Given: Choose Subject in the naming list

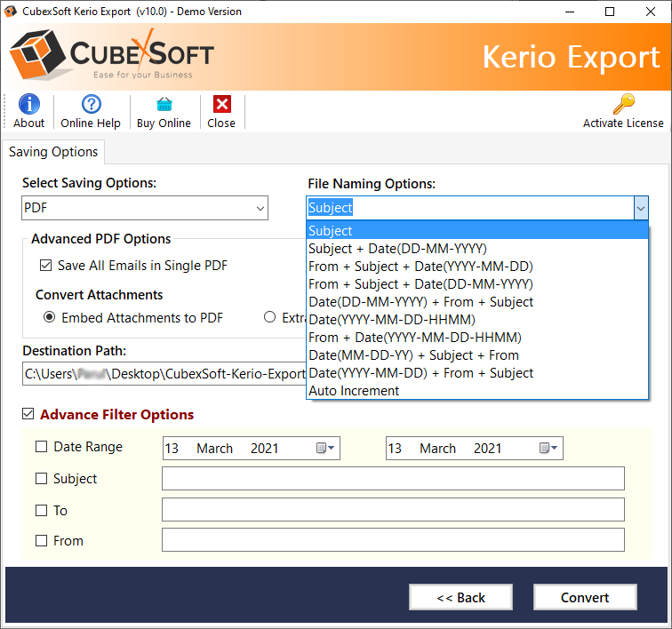Looking at the screenshot, I should 477,230.
